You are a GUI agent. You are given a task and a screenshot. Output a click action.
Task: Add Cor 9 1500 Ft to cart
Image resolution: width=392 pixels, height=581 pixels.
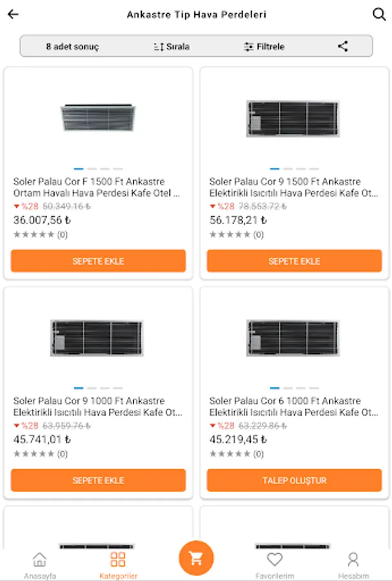tap(294, 261)
